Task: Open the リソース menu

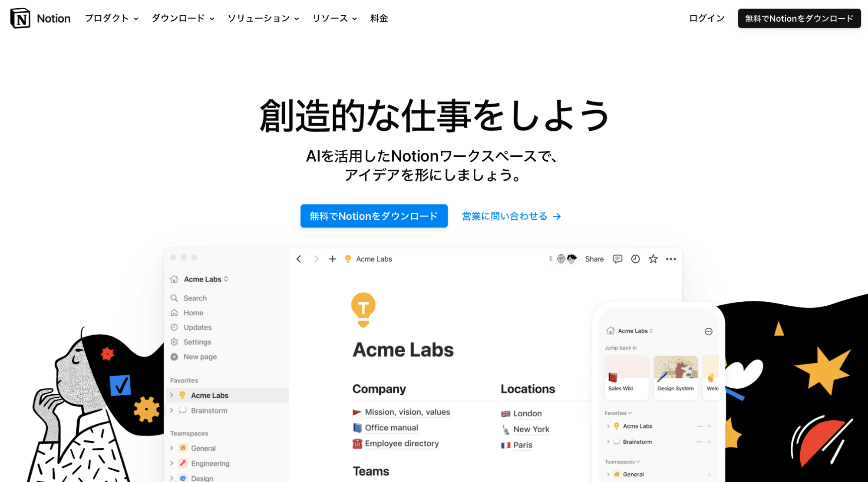Action: [334, 18]
